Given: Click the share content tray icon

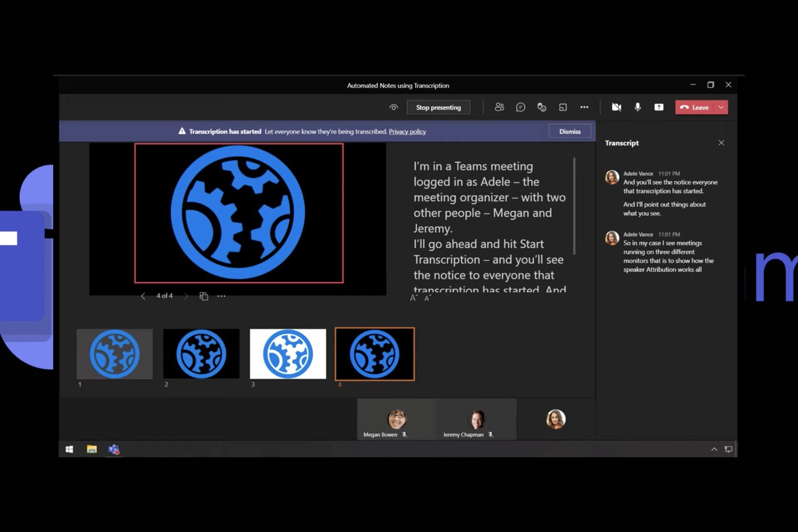Looking at the screenshot, I should pyautogui.click(x=659, y=107).
